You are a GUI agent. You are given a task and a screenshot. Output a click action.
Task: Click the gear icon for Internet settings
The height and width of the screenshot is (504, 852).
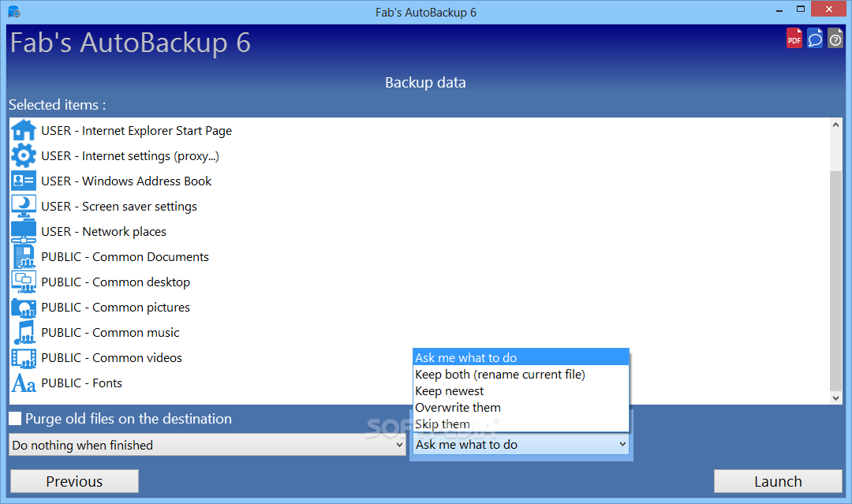click(24, 156)
